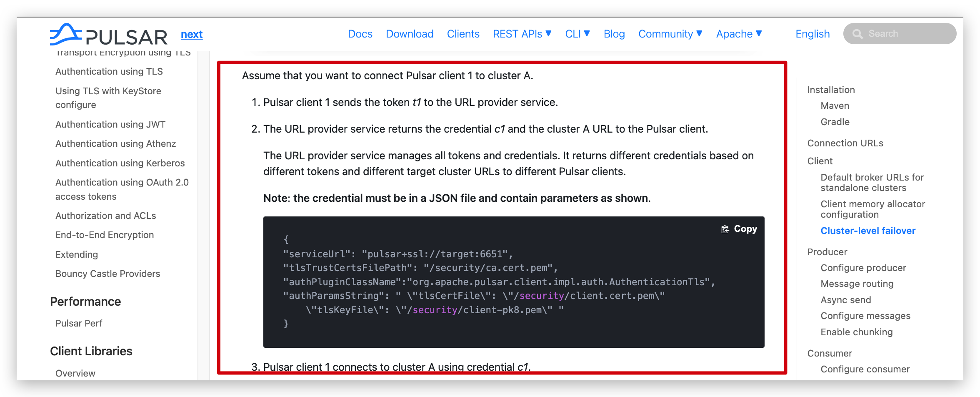
Task: Jump to Default broker URLs for standalone clusters
Action: point(872,183)
